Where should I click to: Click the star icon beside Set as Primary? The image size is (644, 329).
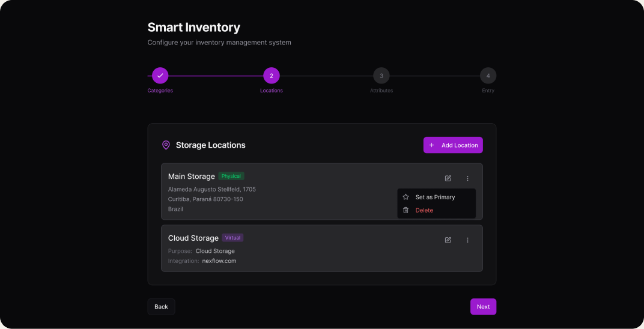[x=406, y=197]
